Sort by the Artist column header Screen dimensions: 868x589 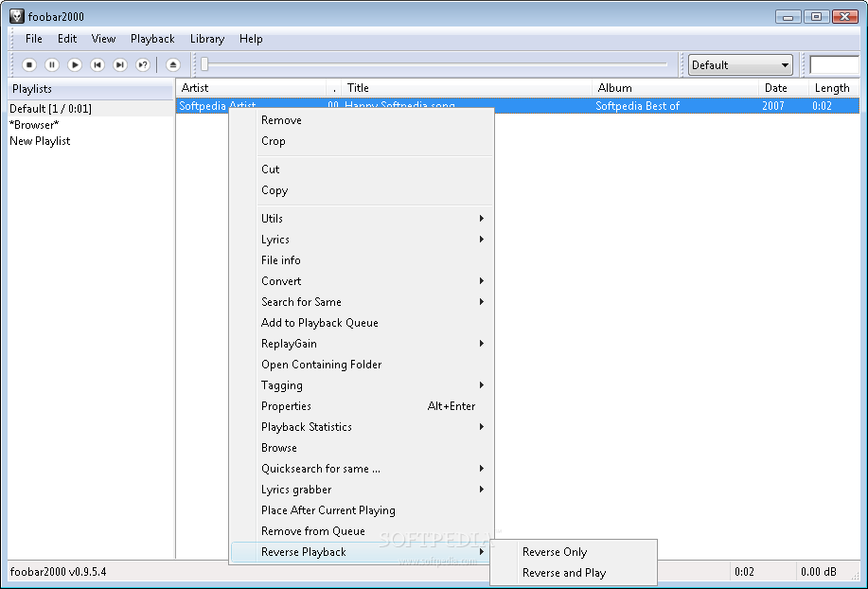pyautogui.click(x=252, y=88)
